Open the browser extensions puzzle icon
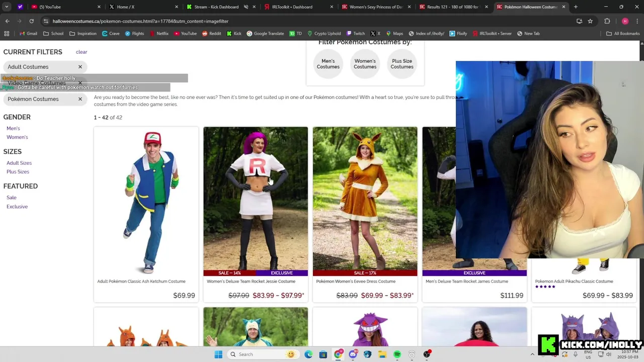The height and width of the screenshot is (362, 644). click(607, 21)
